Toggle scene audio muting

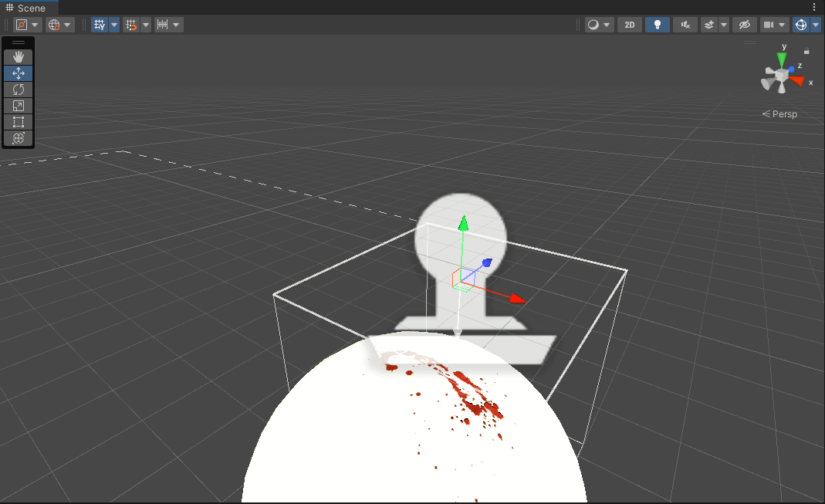pos(684,24)
